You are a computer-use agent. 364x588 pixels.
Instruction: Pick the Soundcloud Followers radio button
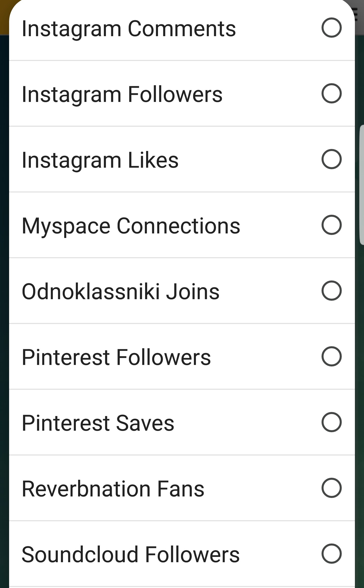(331, 554)
